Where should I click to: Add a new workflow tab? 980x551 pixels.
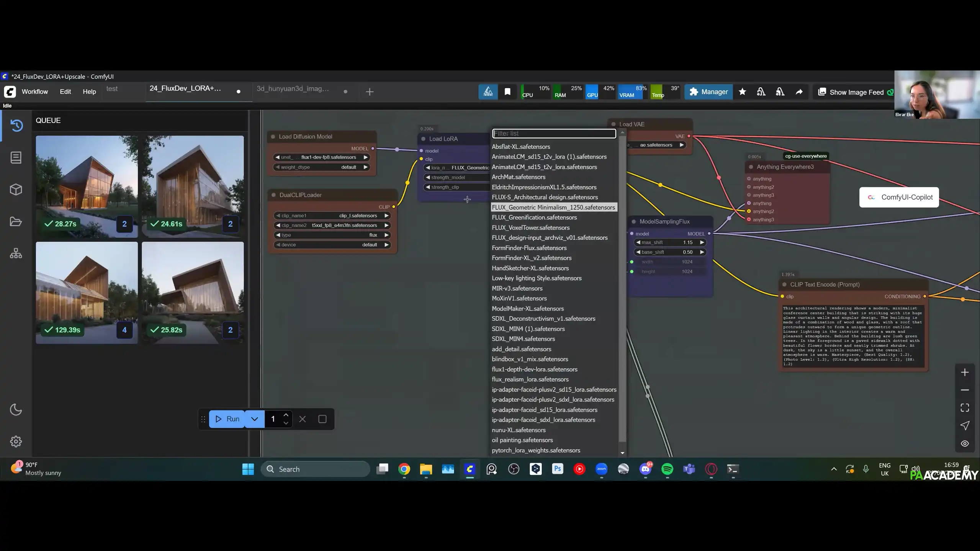click(x=370, y=92)
